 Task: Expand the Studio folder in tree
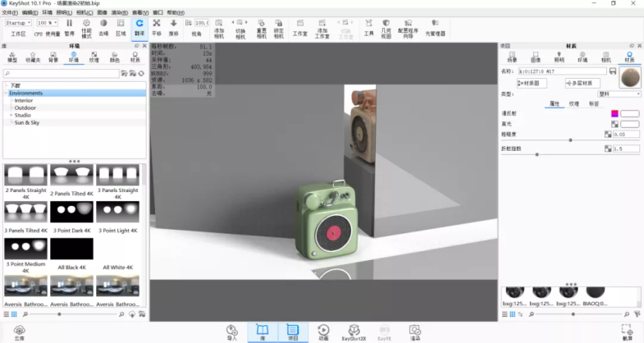pyautogui.click(x=11, y=115)
